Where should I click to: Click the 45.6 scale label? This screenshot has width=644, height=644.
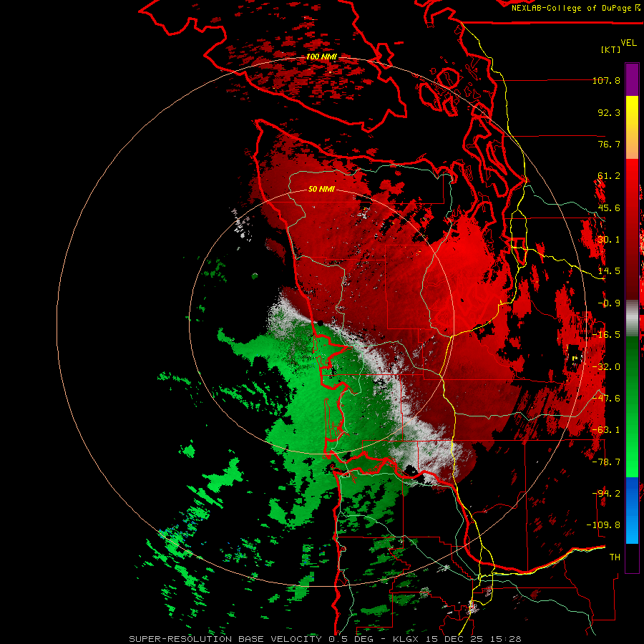pyautogui.click(x=609, y=208)
